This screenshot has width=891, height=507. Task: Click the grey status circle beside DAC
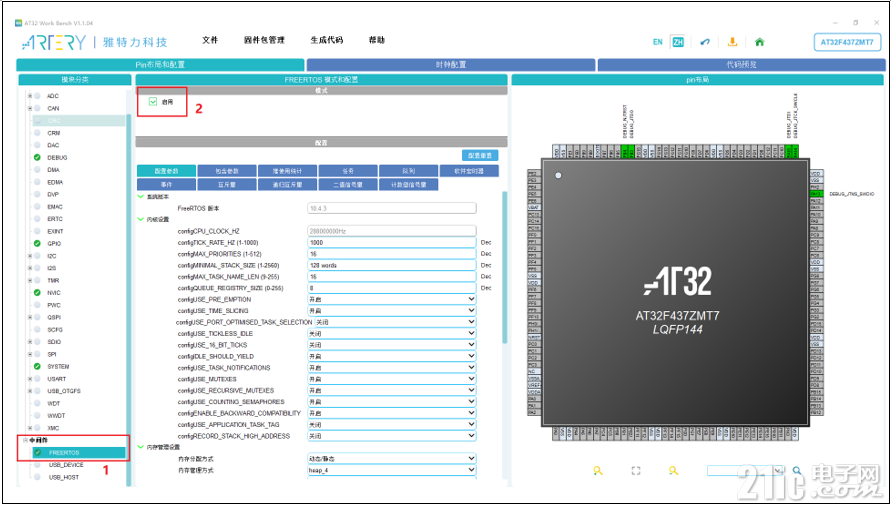pos(37,146)
